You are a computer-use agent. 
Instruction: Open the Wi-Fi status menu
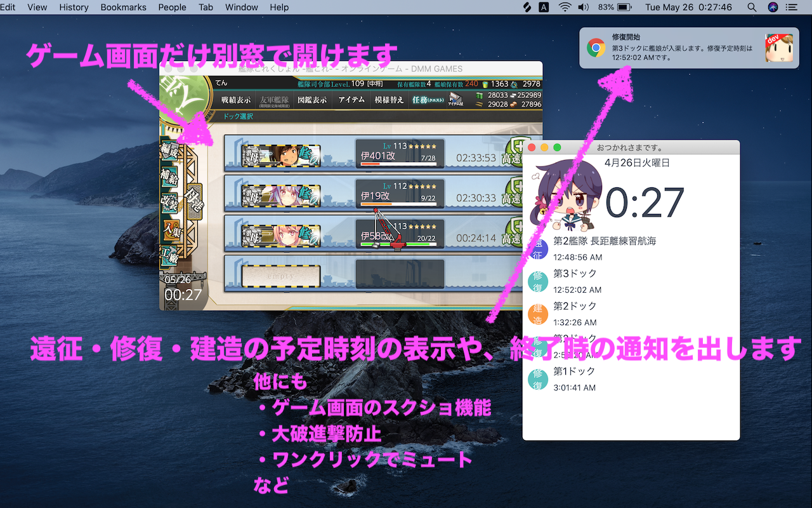[x=565, y=7]
